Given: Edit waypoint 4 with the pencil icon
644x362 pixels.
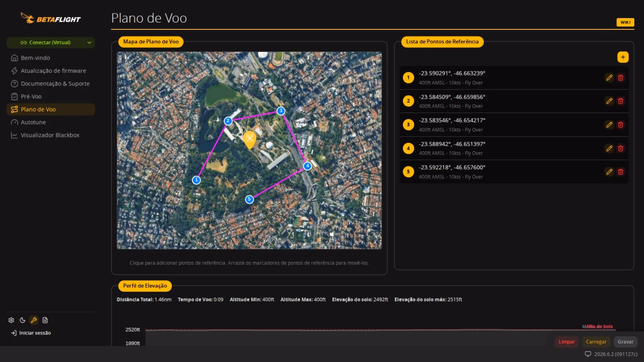Looking at the screenshot, I should (x=609, y=148).
